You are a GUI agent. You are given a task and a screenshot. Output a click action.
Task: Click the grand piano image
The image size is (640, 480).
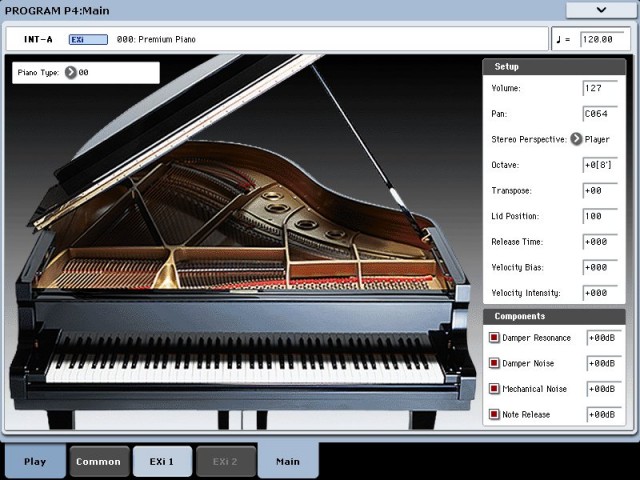[240, 260]
